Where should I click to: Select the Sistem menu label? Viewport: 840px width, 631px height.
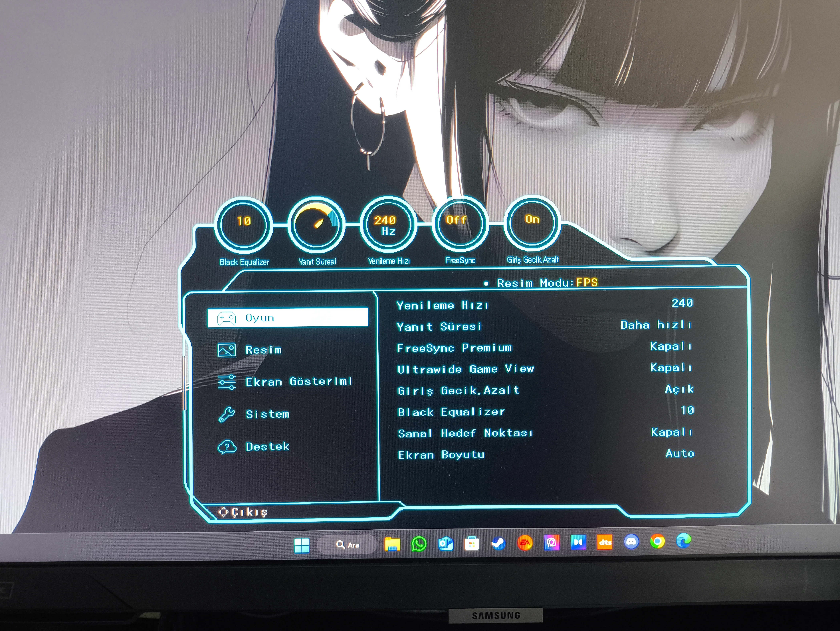point(267,415)
